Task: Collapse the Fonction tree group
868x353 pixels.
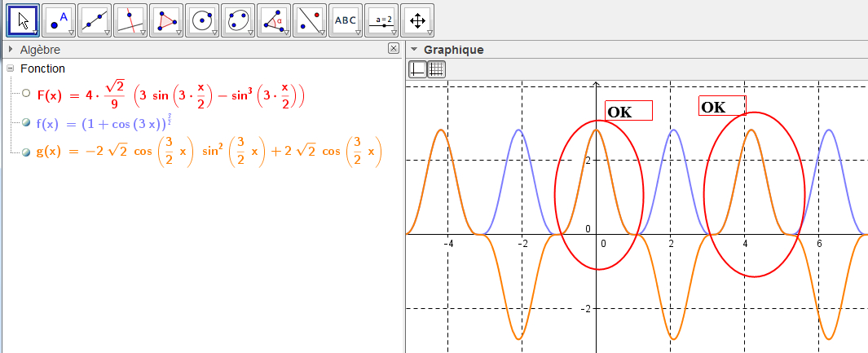Action: [x=11, y=69]
